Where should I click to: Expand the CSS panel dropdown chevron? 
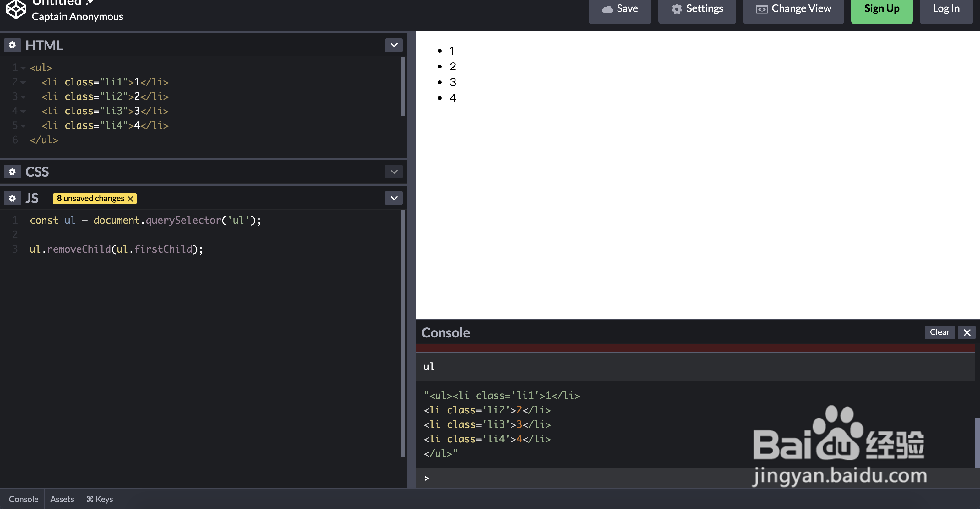394,172
